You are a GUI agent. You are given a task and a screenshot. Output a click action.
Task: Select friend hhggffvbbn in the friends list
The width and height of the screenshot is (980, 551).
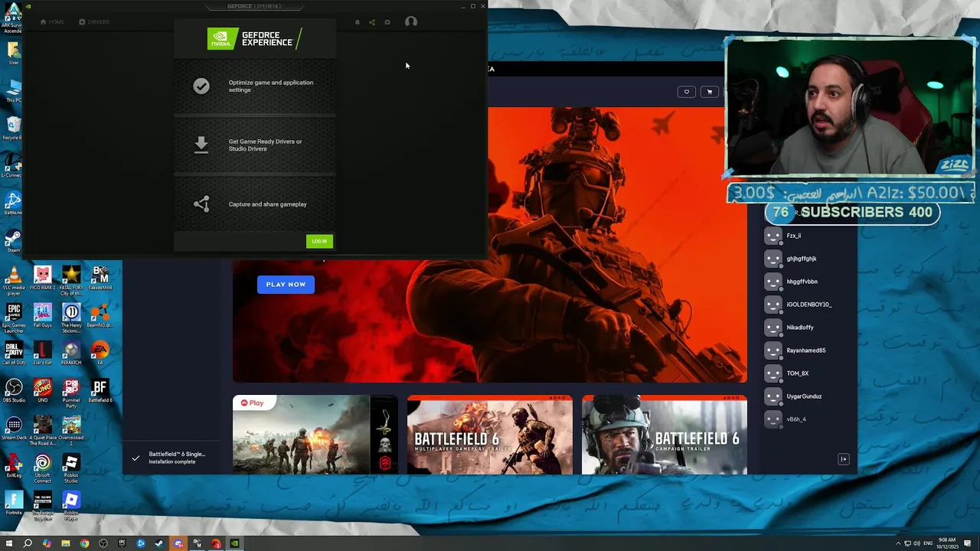[804, 282]
